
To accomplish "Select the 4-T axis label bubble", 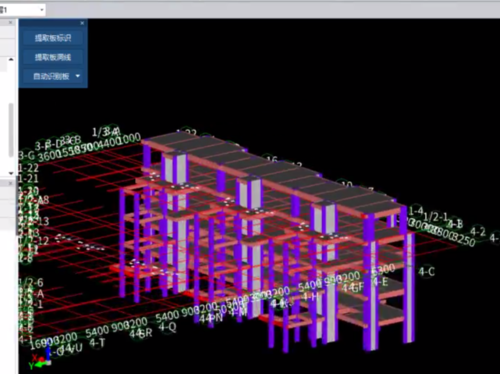I will point(97,343).
